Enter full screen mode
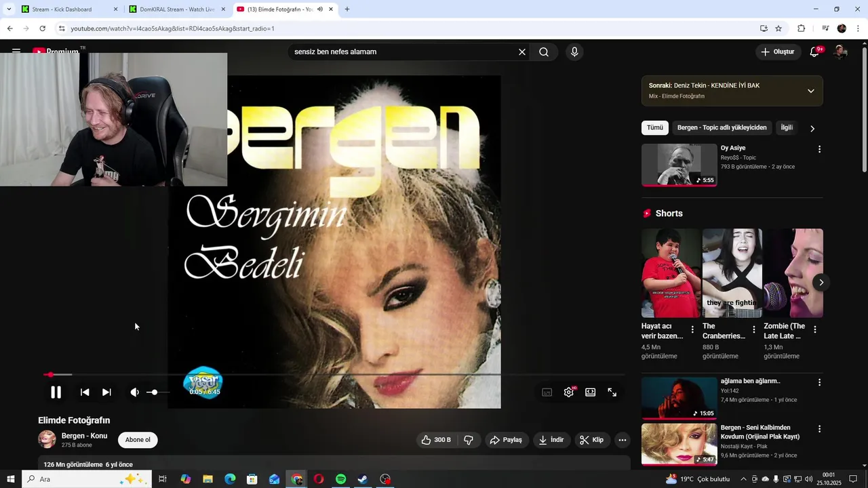 [x=612, y=392]
